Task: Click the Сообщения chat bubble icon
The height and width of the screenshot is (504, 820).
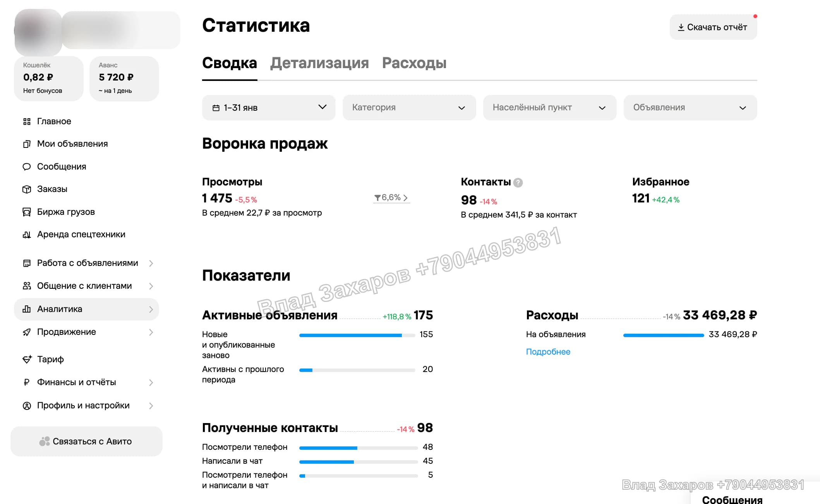Action: tap(27, 167)
